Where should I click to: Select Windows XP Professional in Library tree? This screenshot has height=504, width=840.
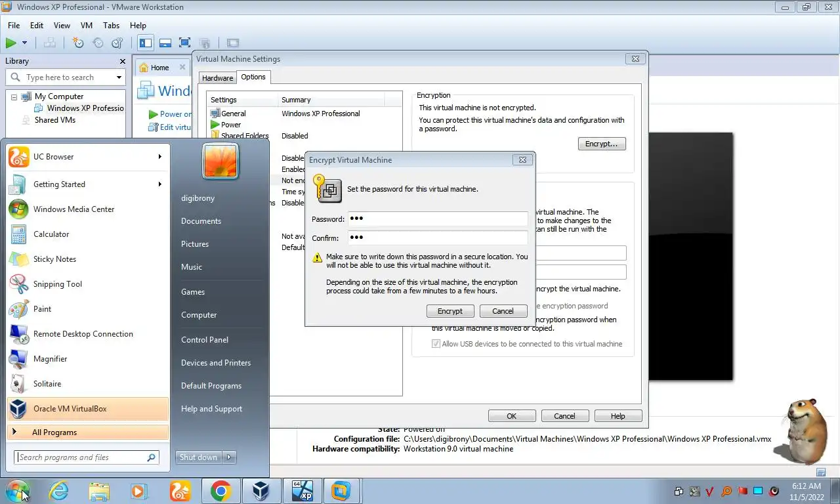[x=85, y=108]
